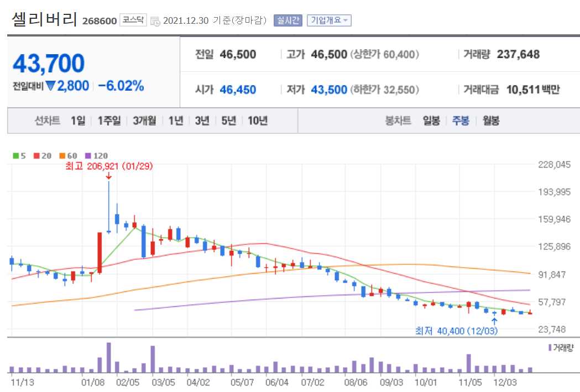Click the tall blue candle at 01/29 peak
The width and height of the screenshot is (580, 392).
(x=109, y=207)
